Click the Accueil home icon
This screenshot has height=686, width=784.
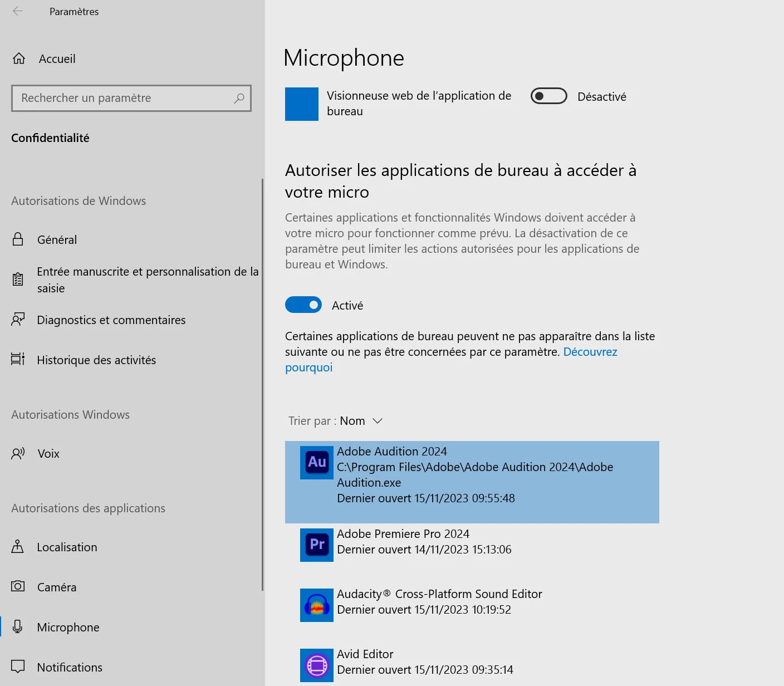pos(19,58)
